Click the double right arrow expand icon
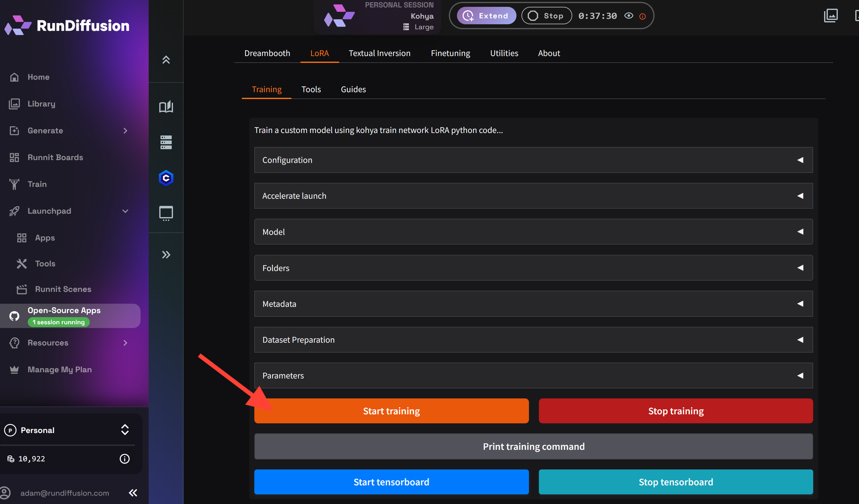 (x=166, y=255)
